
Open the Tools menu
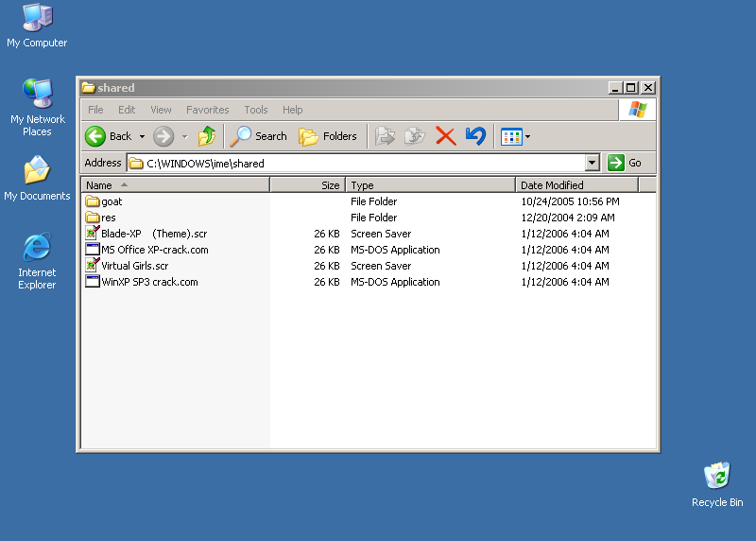[x=255, y=110]
